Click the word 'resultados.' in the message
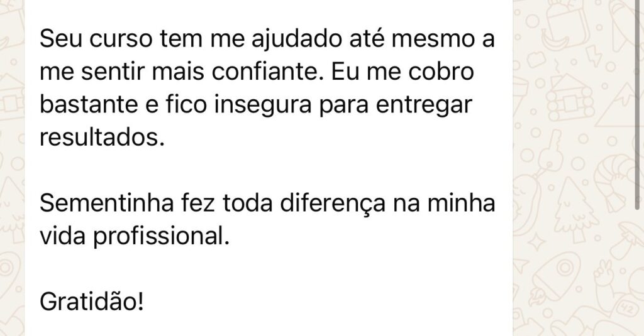 [x=102, y=138]
